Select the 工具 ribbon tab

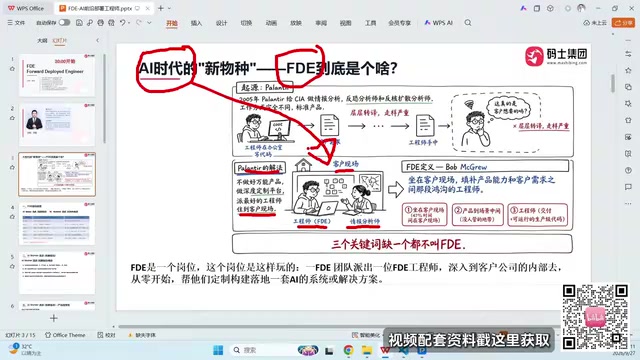click(x=371, y=23)
